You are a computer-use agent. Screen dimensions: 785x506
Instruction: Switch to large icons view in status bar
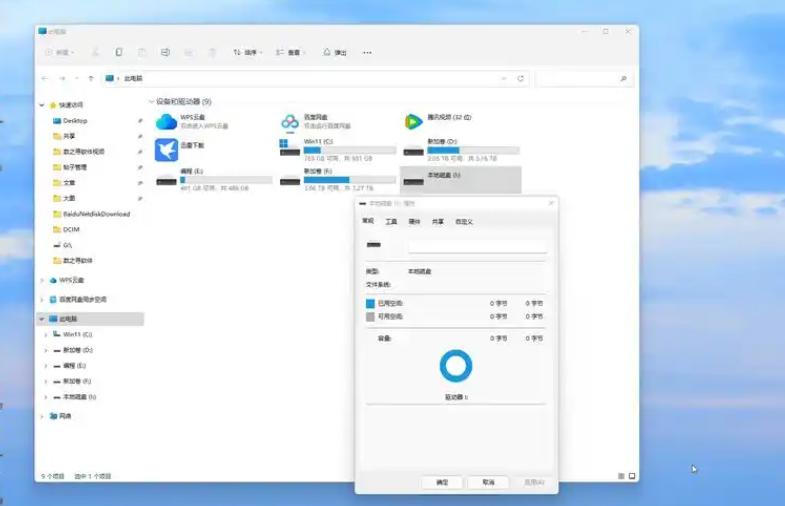click(x=632, y=476)
